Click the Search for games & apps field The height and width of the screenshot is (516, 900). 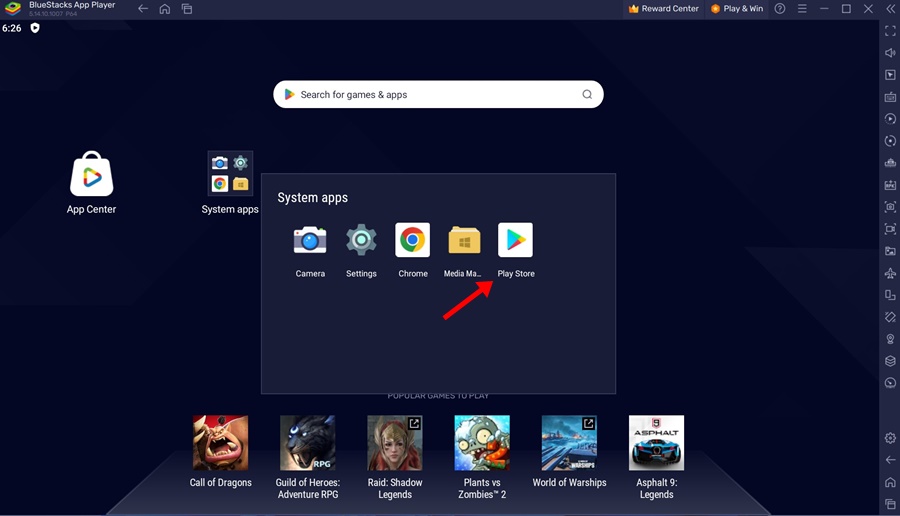[x=439, y=94]
